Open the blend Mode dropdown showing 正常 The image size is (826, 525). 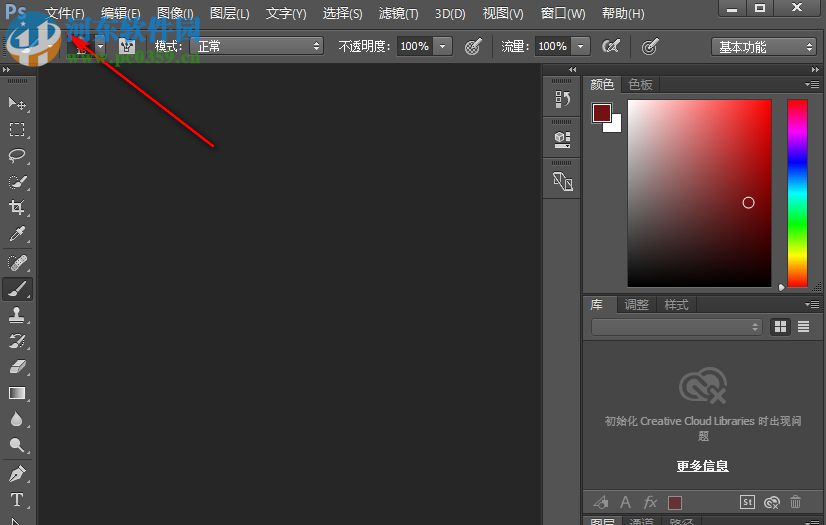pyautogui.click(x=257, y=46)
